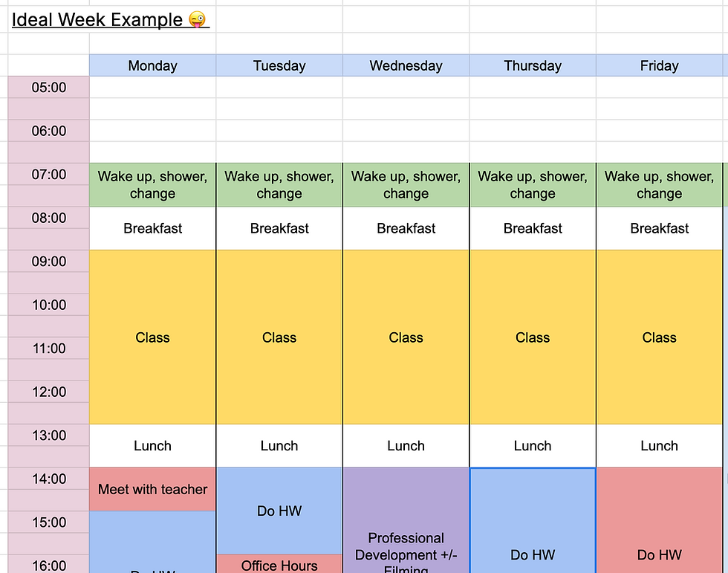The height and width of the screenshot is (573, 728).
Task: Click the tongue-out emoji in the title
Action: (x=197, y=19)
